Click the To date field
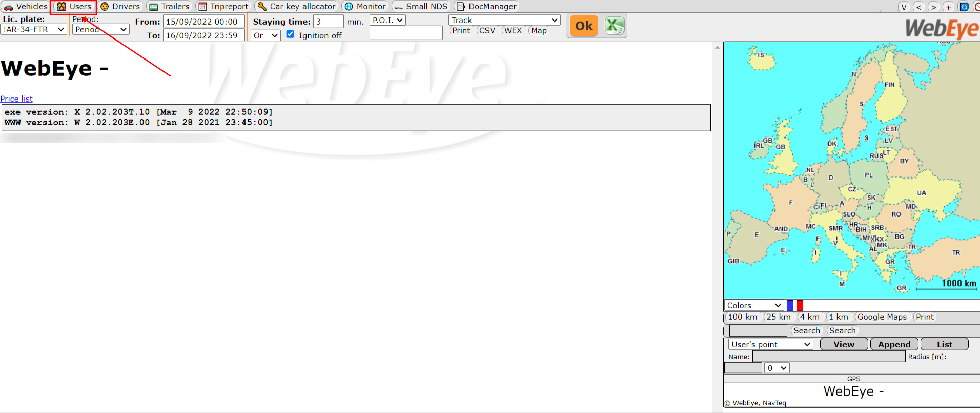The image size is (980, 413). pos(204,35)
